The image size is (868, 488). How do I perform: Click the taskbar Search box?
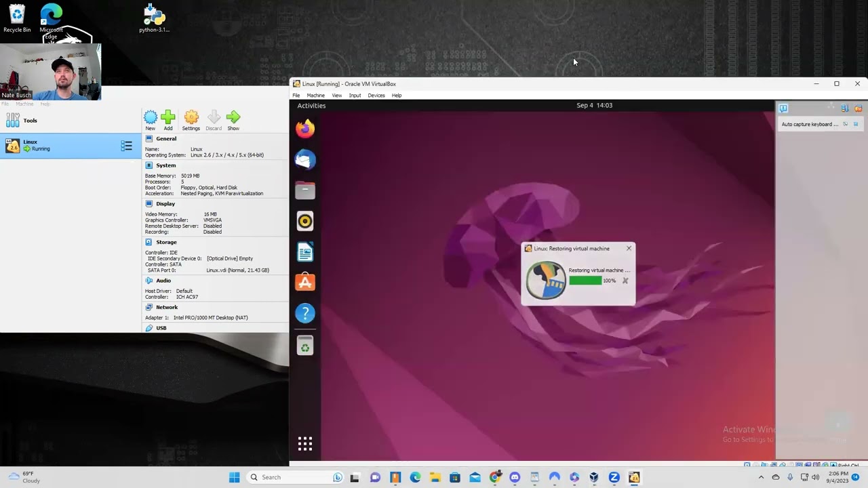(296, 477)
